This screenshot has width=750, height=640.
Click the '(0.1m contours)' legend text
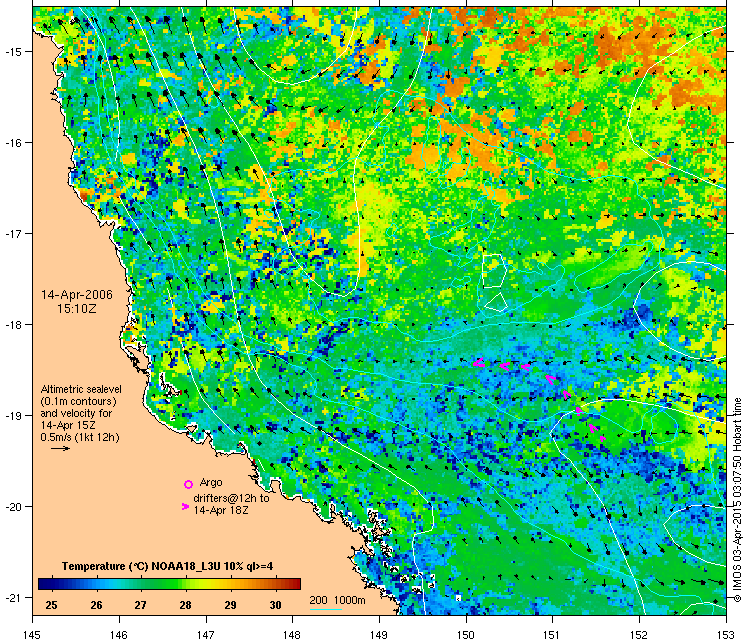78,401
